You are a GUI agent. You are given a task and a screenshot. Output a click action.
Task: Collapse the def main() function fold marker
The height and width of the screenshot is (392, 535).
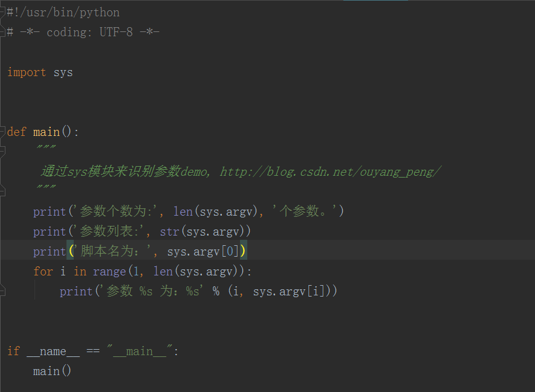tap(2, 131)
